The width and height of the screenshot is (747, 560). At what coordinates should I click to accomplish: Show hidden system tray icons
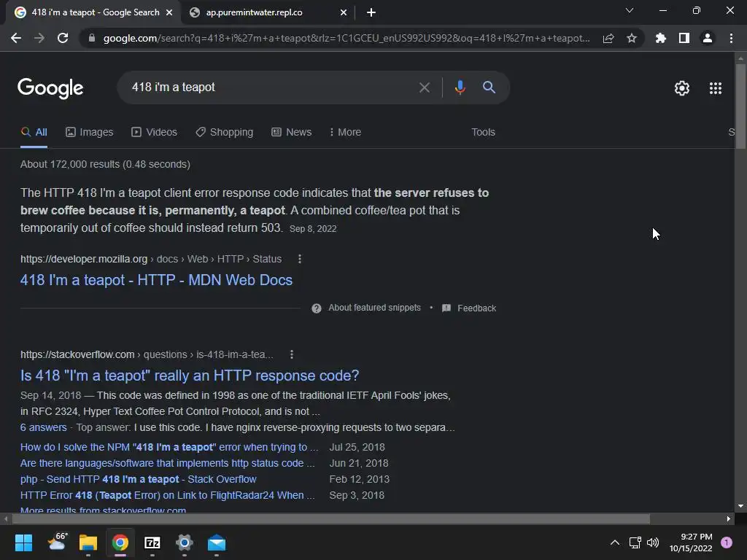[615, 542]
